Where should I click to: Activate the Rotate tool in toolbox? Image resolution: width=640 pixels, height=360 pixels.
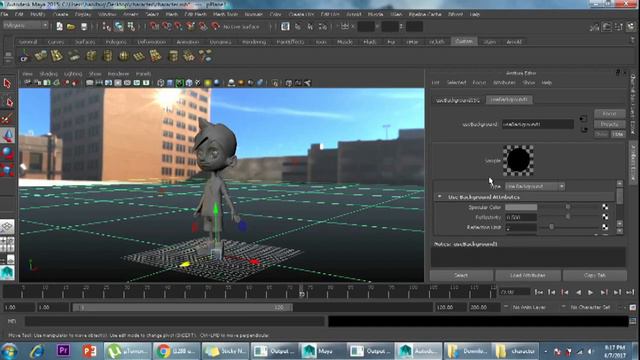[7, 153]
